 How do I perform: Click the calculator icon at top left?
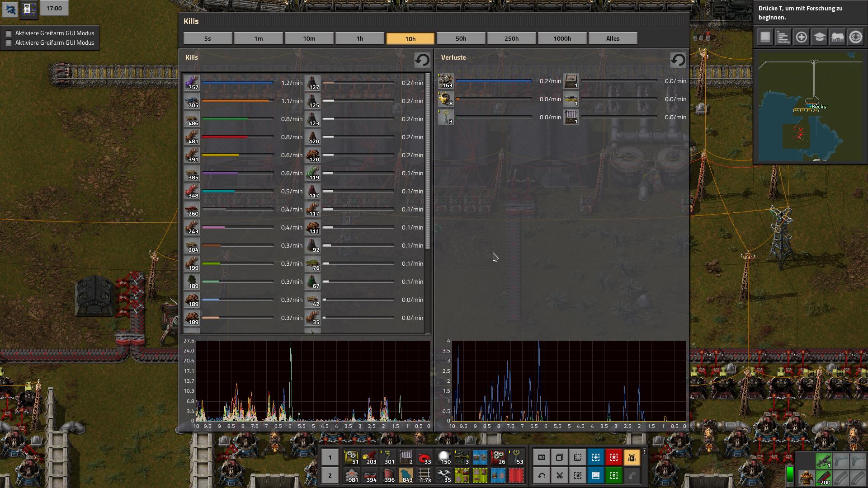pos(28,9)
